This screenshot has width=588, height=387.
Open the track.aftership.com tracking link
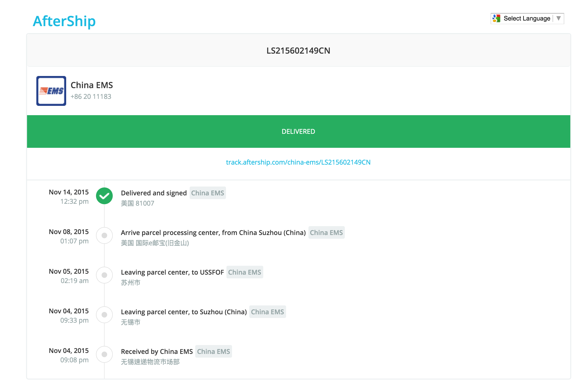298,162
